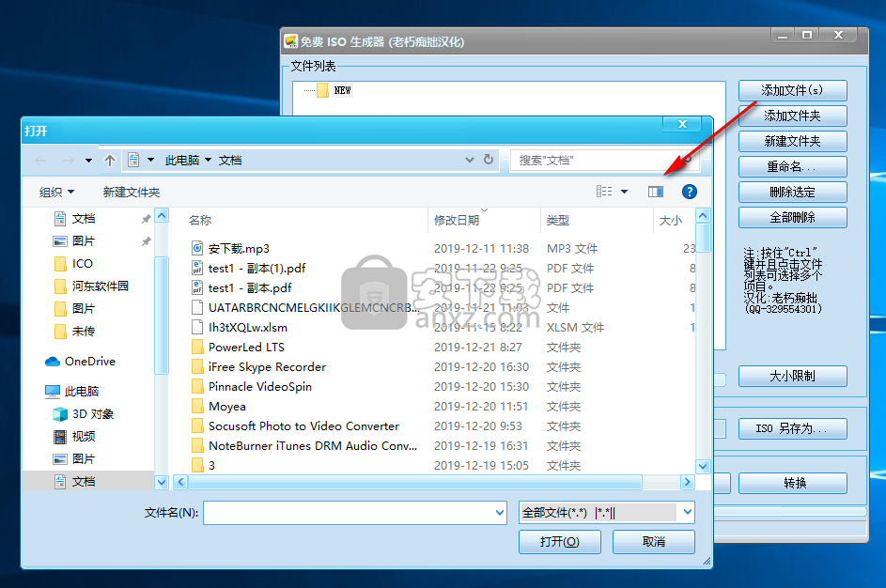The width and height of the screenshot is (886, 588).
Task: Change view layout icon
Action: coord(604,192)
